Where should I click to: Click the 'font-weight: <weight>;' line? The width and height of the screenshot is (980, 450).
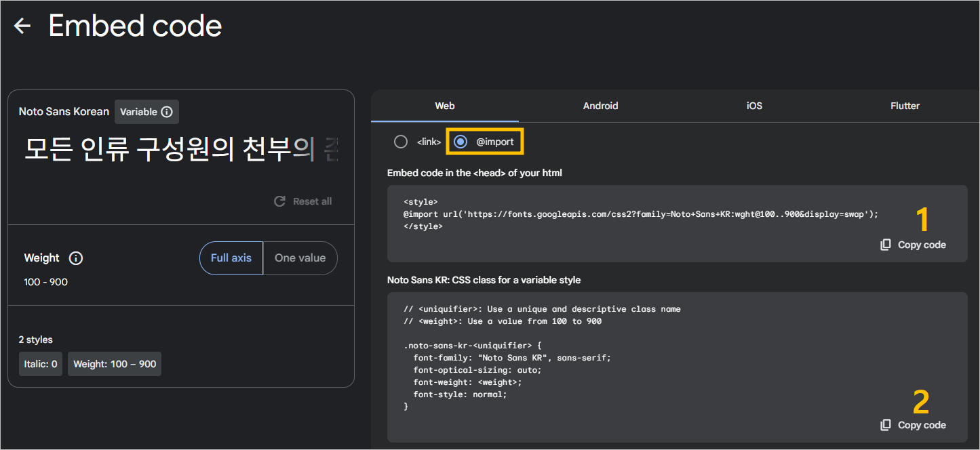coord(467,382)
